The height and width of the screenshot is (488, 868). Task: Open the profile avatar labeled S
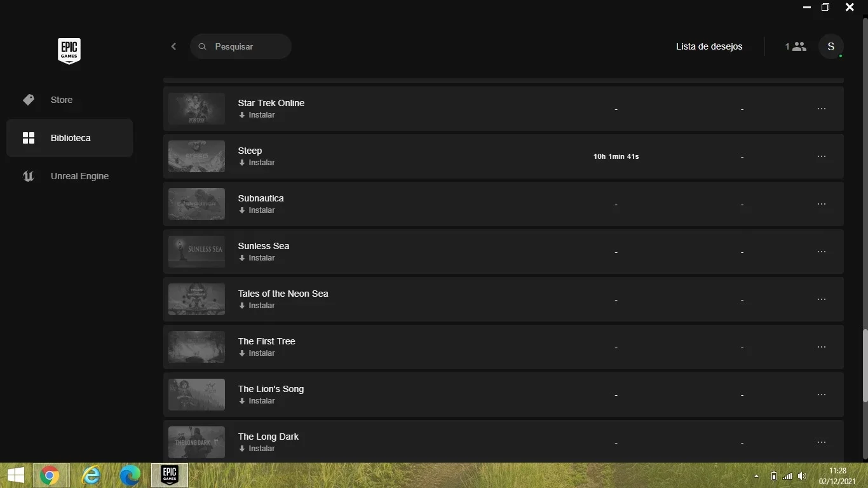[831, 46]
